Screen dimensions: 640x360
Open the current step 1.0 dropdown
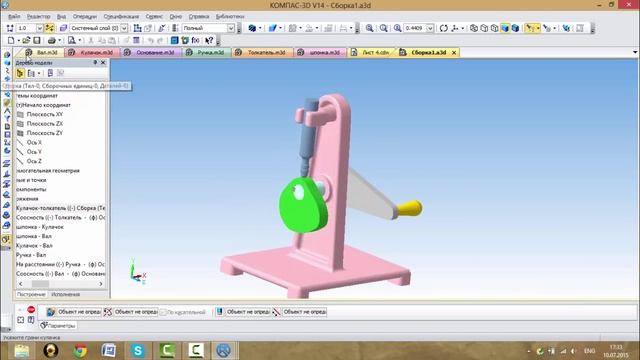point(40,28)
